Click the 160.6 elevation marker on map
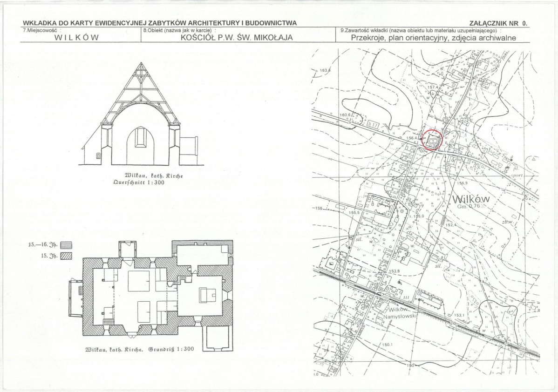This screenshot has width=558, height=392. click(x=345, y=115)
